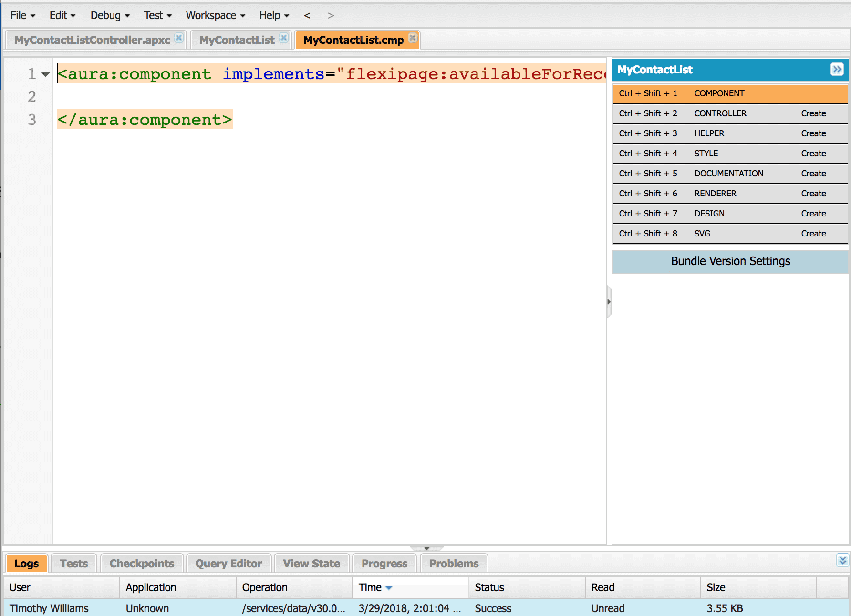Close the MyContactList.cmp tab
Viewport: 851px width, 616px height.
pyautogui.click(x=413, y=38)
